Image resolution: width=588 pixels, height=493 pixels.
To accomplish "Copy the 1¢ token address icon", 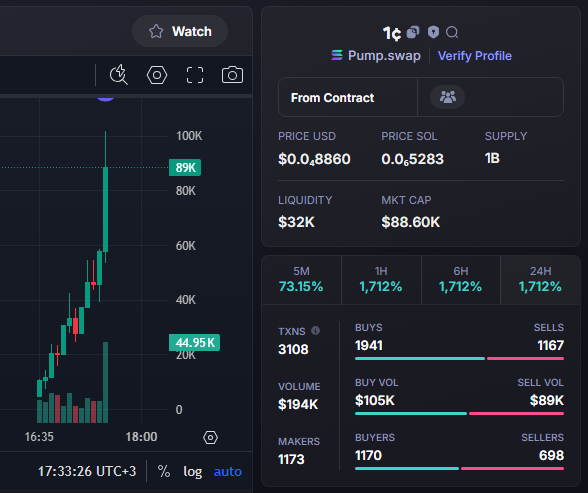I will point(413,32).
